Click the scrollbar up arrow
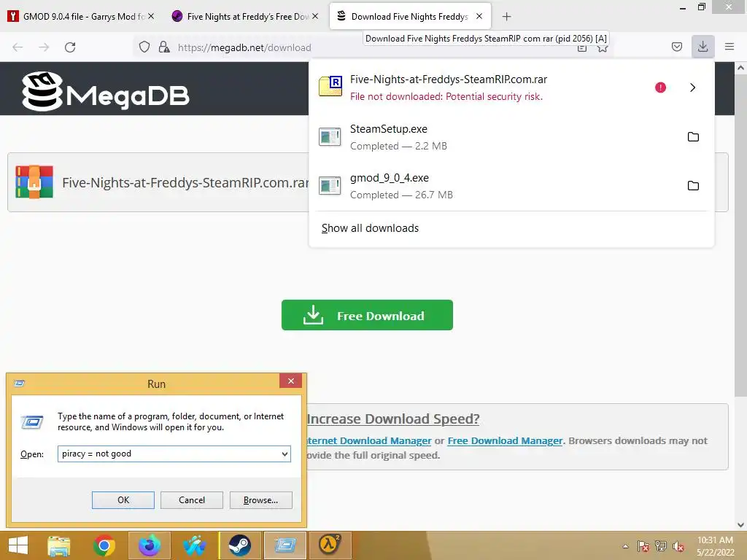This screenshot has height=560, width=747. 740,68
